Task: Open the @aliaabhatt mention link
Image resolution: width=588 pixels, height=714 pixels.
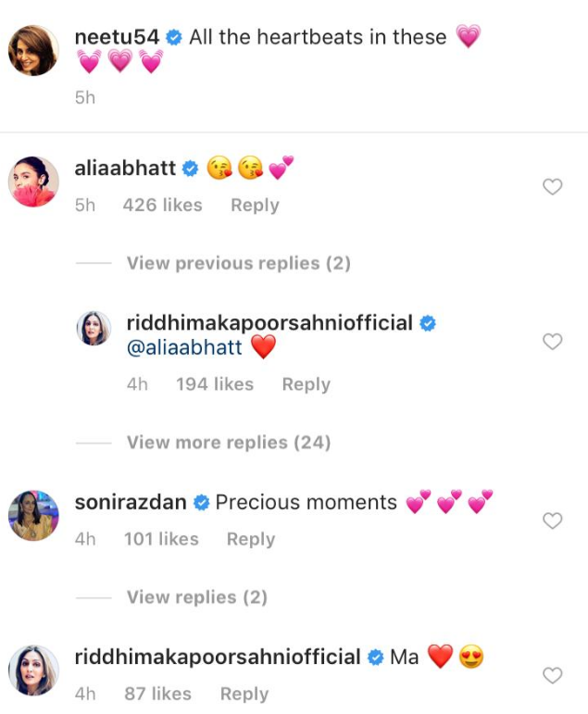Action: 184,348
